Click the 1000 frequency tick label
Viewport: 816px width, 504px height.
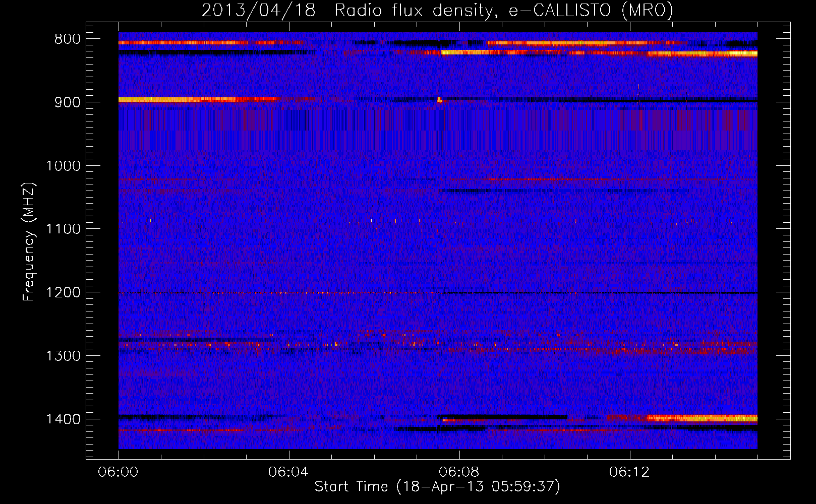63,166
